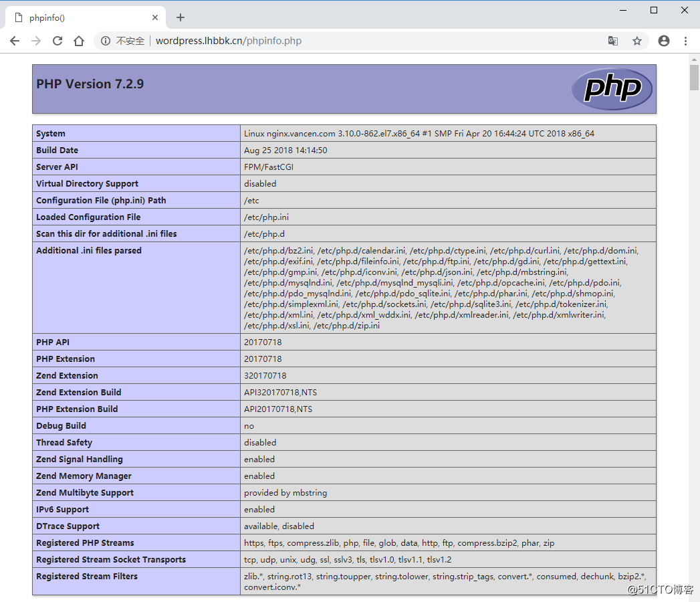This screenshot has width=700, height=602.
Task: Click the 'Registered PHP Streams' label
Action: click(x=85, y=543)
